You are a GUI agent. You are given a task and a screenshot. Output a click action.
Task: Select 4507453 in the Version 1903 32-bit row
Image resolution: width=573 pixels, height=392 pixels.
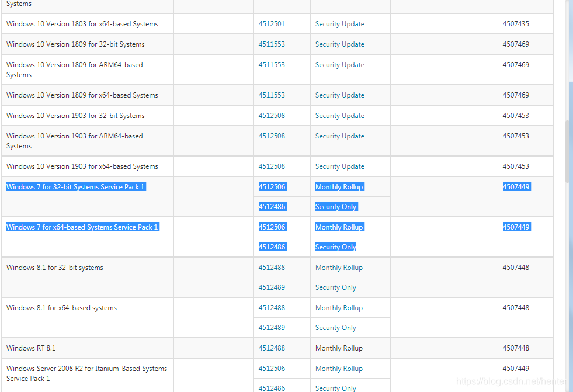point(516,116)
